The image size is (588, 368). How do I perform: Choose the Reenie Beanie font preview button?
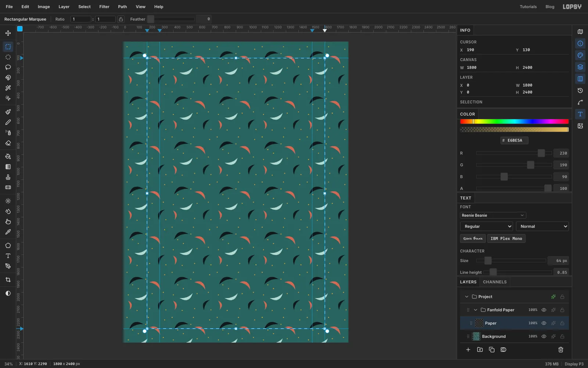coord(473,238)
